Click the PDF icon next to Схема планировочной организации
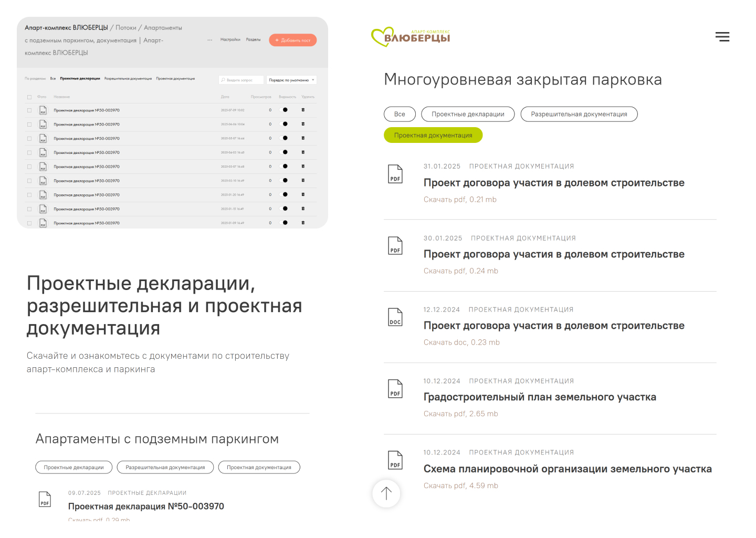This screenshot has height=538, width=756. [395, 460]
